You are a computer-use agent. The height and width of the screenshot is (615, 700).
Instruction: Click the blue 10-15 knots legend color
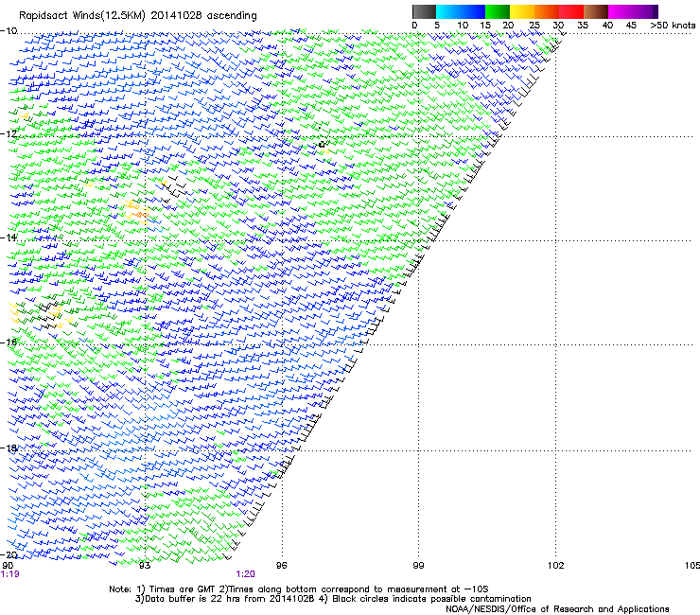pos(473,11)
